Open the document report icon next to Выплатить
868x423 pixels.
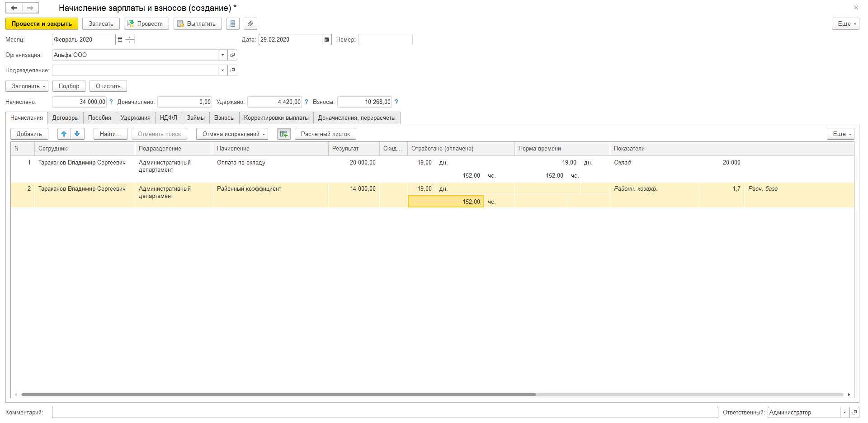(x=233, y=23)
